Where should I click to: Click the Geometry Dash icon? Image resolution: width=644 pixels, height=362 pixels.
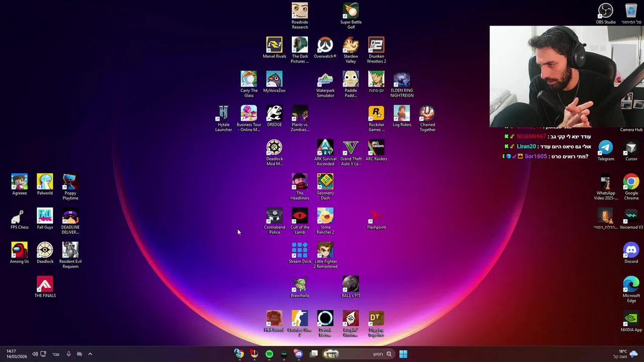325,187
